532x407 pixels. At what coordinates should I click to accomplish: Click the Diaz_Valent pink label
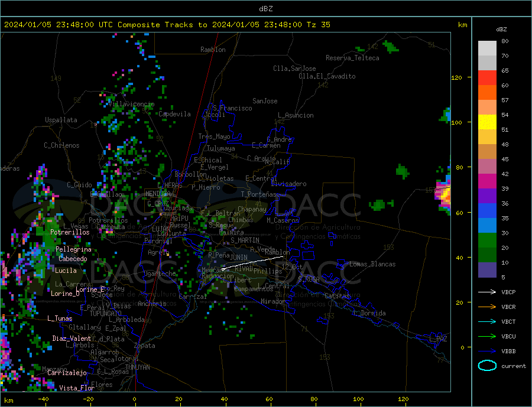click(72, 338)
